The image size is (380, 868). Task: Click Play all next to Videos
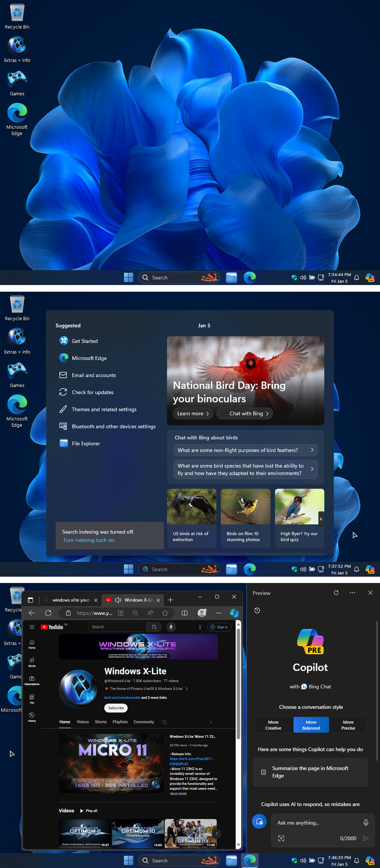click(89, 811)
